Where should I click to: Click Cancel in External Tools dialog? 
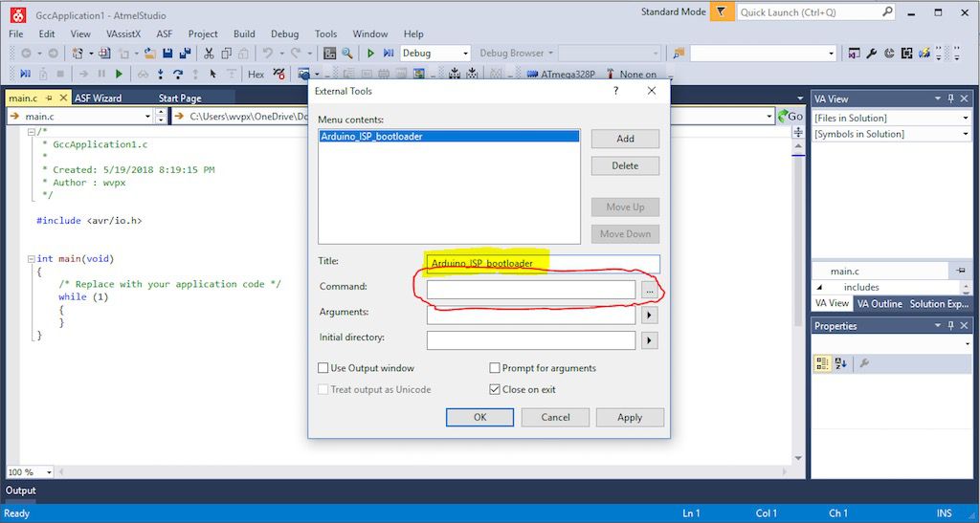556,418
